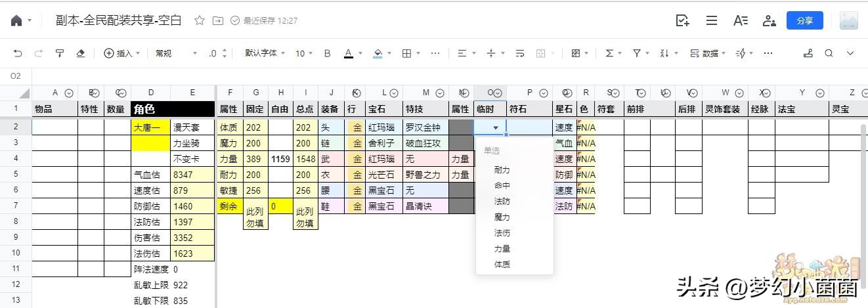Open the hamburger menu icon
Viewport: 868px width, 308px height.
point(711,20)
